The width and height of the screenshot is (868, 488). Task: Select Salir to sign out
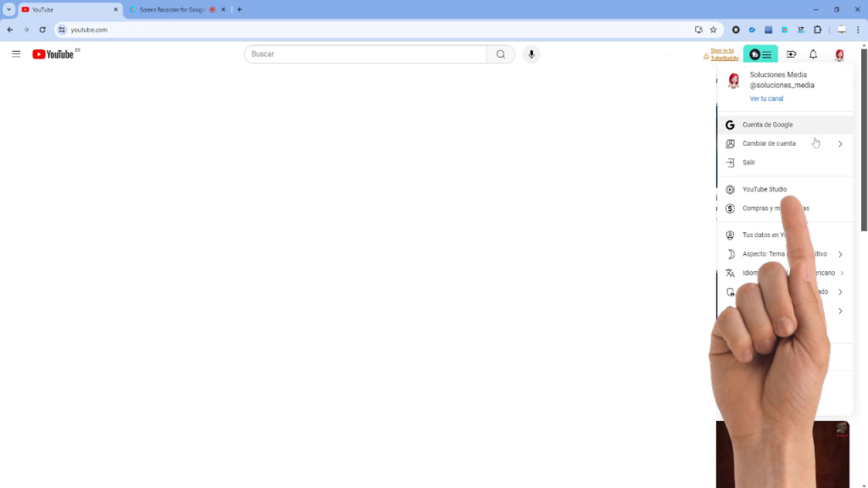click(748, 163)
